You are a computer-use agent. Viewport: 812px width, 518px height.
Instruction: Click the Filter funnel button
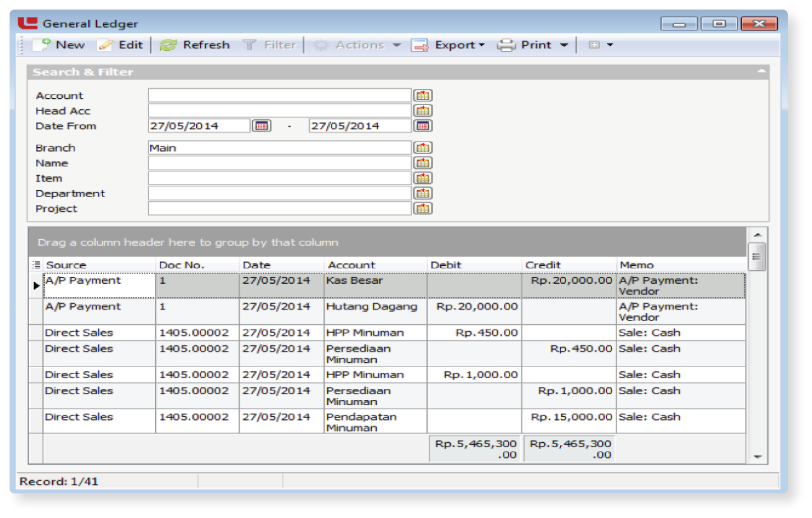[269, 45]
